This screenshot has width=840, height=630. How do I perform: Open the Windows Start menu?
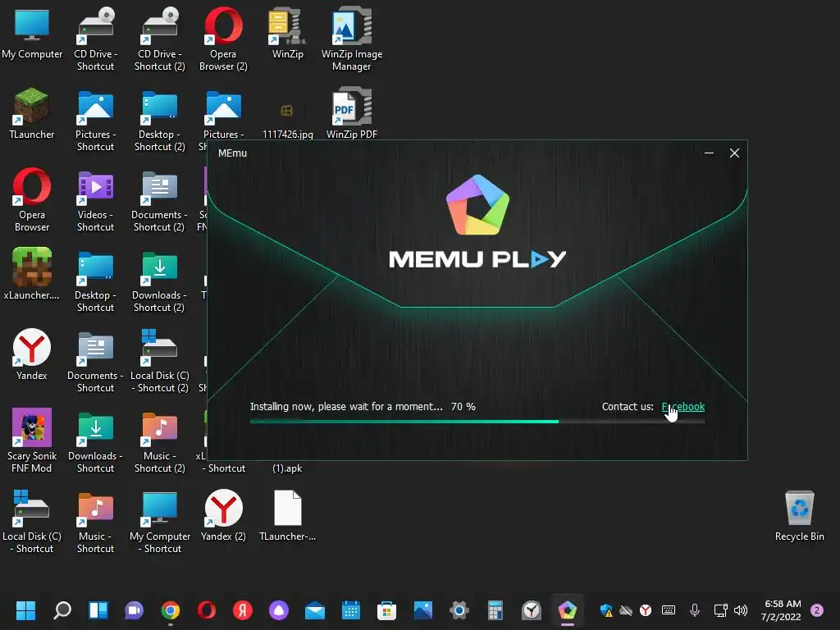(25, 610)
